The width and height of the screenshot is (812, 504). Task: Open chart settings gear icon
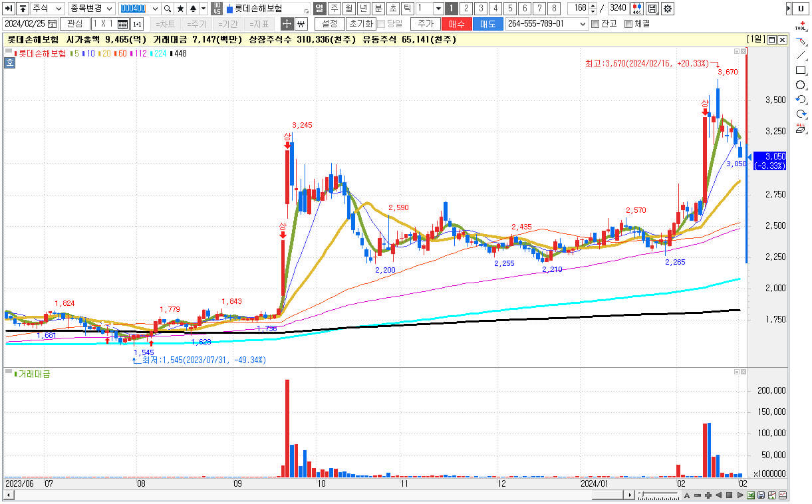pyautogui.click(x=667, y=9)
